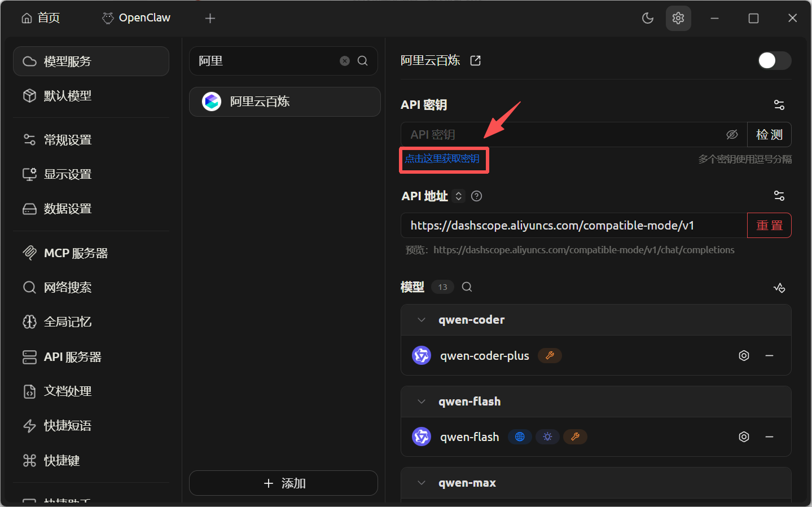Remove the qwen-flash model with minus icon
The height and width of the screenshot is (507, 812).
point(769,437)
